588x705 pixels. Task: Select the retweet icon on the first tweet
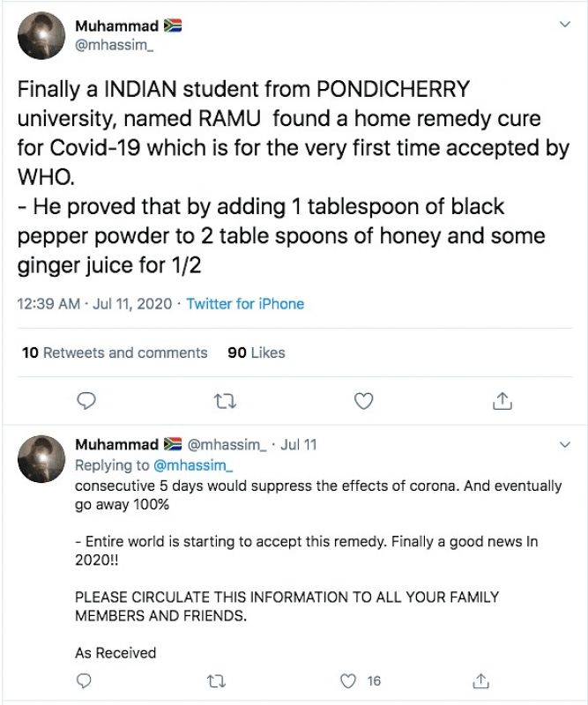[x=225, y=401]
